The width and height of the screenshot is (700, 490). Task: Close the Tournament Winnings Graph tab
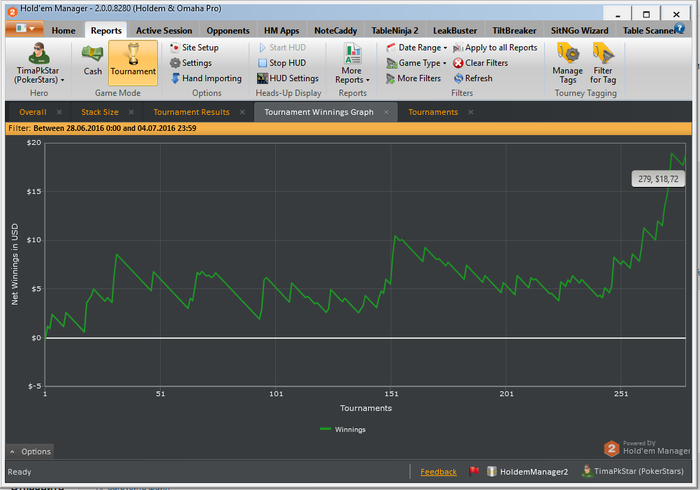point(387,112)
